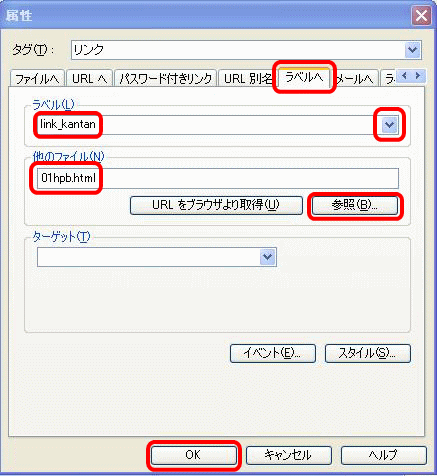Open ヘルプ for this dialog
The image size is (437, 476).
(x=384, y=455)
